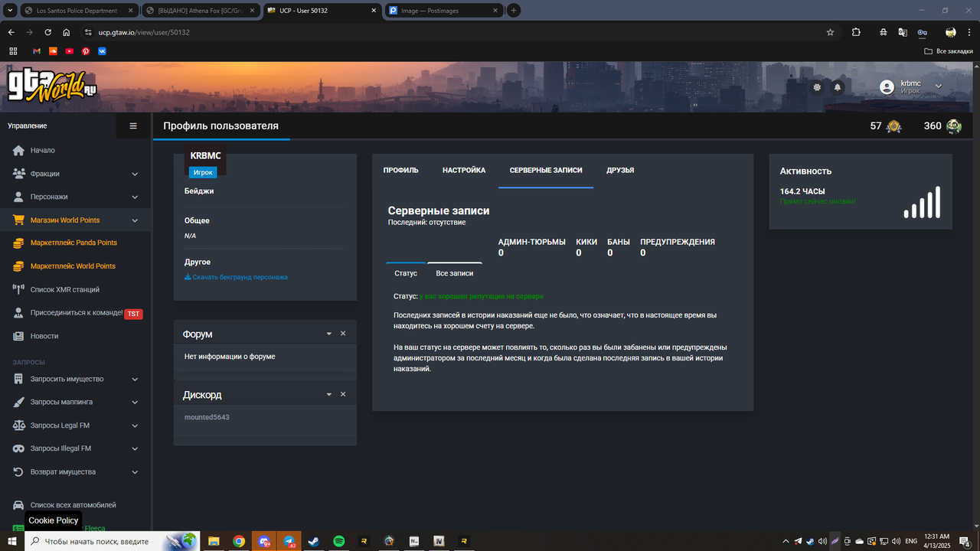Go to browser home page icon
This screenshot has height=551, width=980.
[67, 32]
